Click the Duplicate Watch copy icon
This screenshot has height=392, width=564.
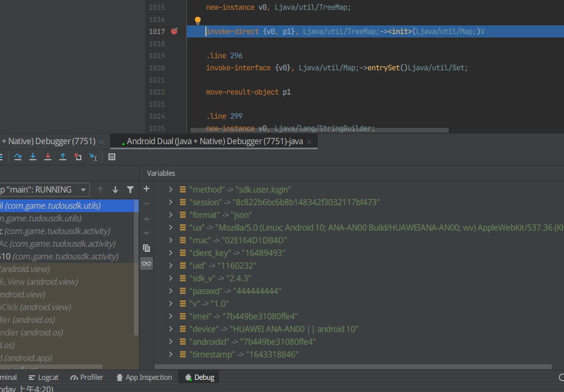[146, 248]
